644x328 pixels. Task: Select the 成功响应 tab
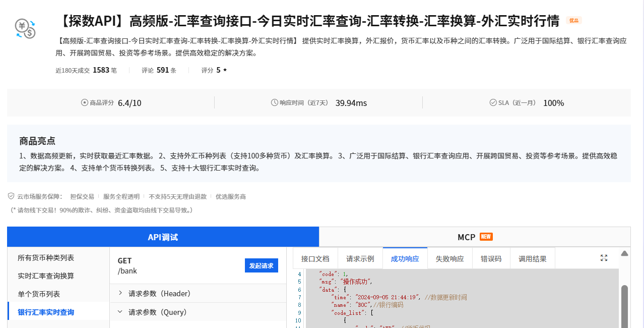click(405, 258)
